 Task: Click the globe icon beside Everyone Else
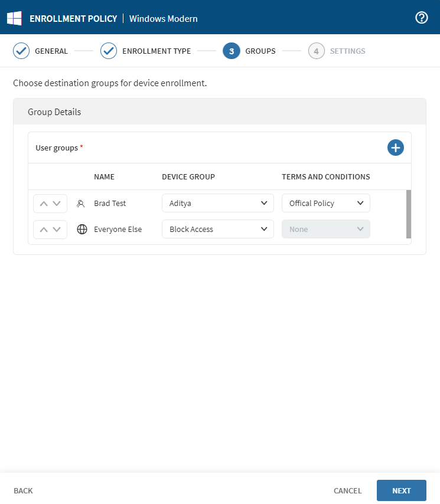click(x=82, y=230)
